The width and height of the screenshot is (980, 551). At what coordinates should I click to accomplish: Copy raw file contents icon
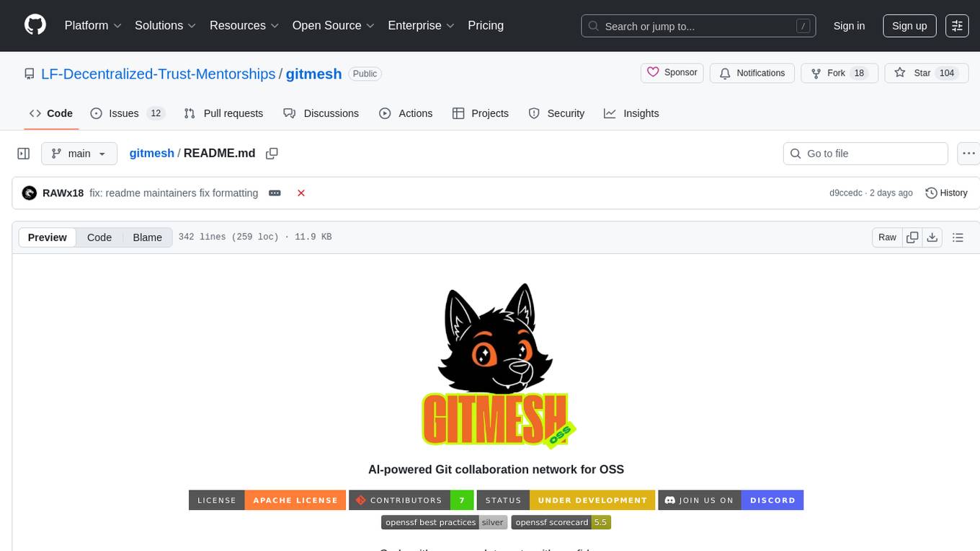[912, 237]
